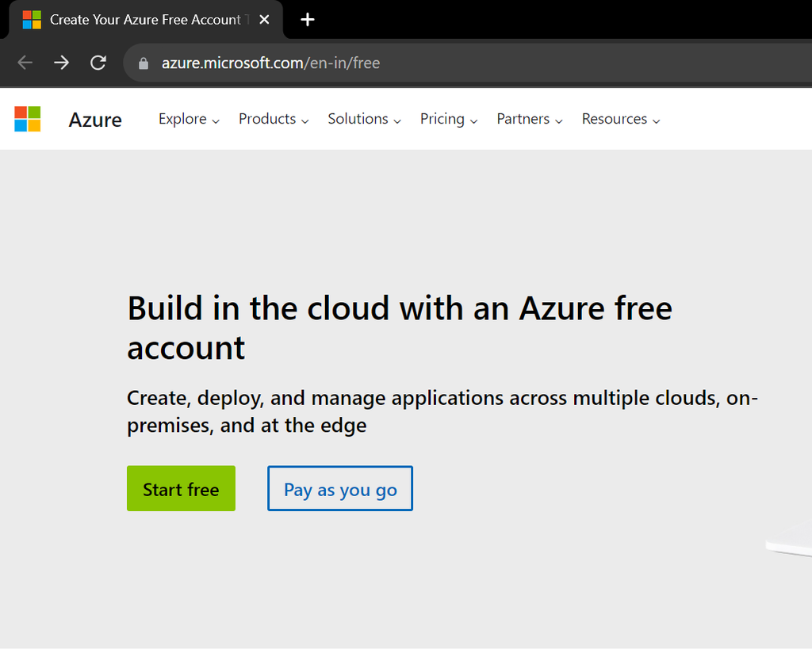This screenshot has width=812, height=657.
Task: Expand the Solutions dropdown chevron
Action: pyautogui.click(x=398, y=121)
